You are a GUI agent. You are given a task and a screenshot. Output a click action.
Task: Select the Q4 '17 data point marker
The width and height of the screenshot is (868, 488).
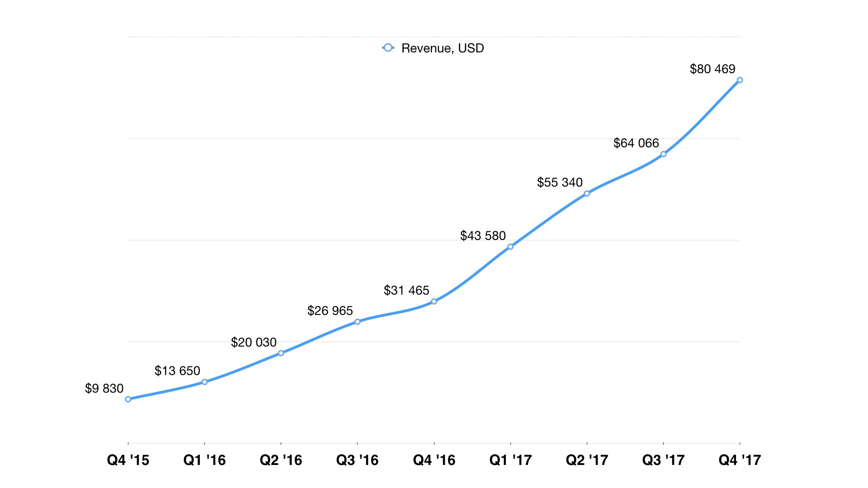point(740,80)
